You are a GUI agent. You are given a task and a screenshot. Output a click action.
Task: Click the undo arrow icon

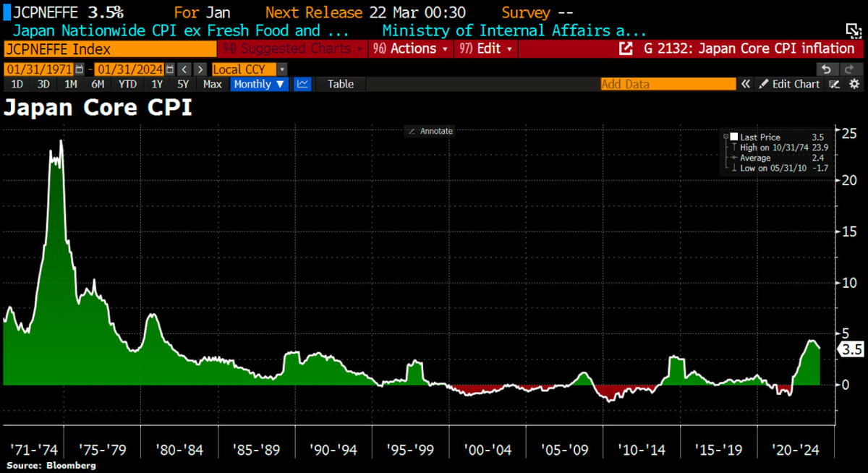coord(827,69)
